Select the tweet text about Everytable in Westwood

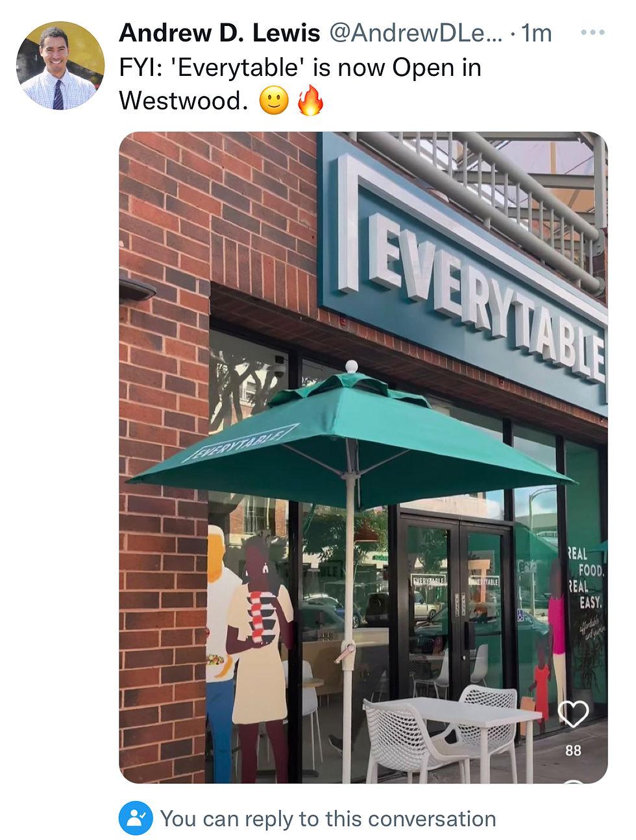click(x=300, y=84)
